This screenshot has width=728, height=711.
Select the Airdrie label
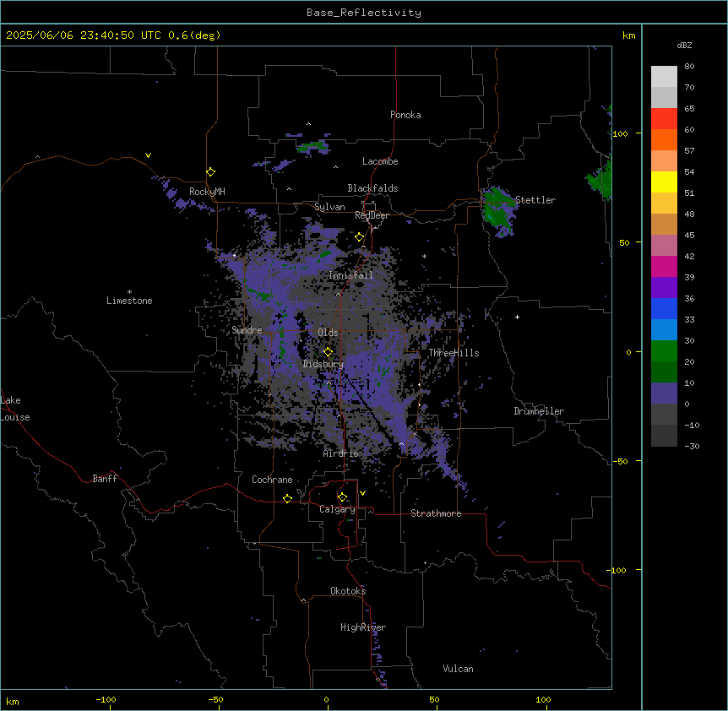point(341,453)
